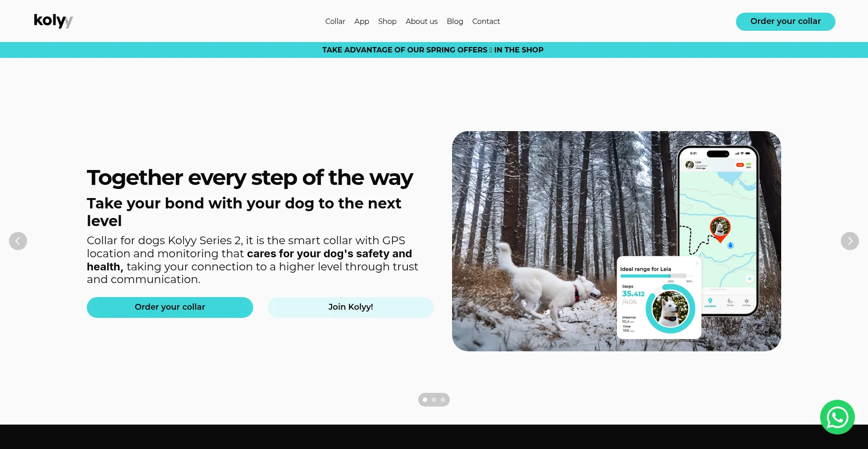
Task: Go to previous slide with left arrow
Action: 18,241
